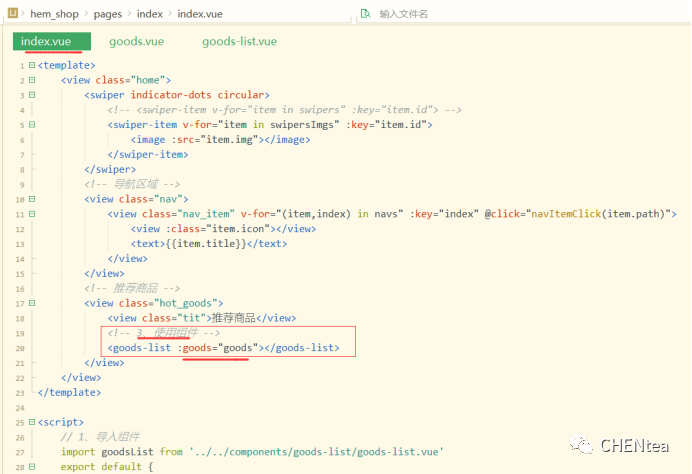
Task: Fold the script block on line 25
Action: point(32,422)
